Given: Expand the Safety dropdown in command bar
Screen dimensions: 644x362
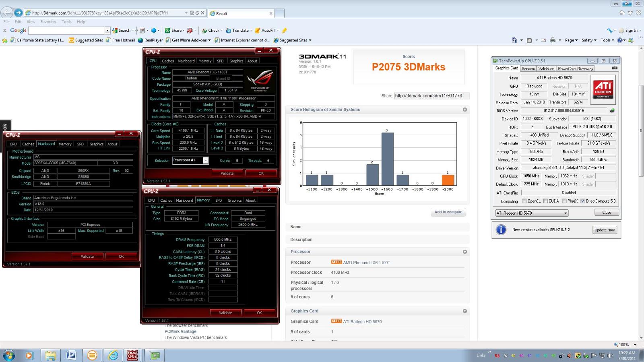Looking at the screenshot, I should 589,40.
